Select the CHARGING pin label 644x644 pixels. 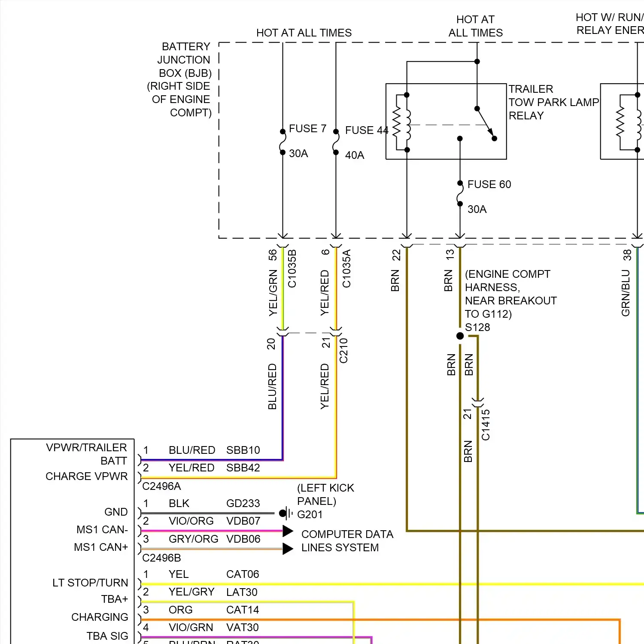point(100,617)
